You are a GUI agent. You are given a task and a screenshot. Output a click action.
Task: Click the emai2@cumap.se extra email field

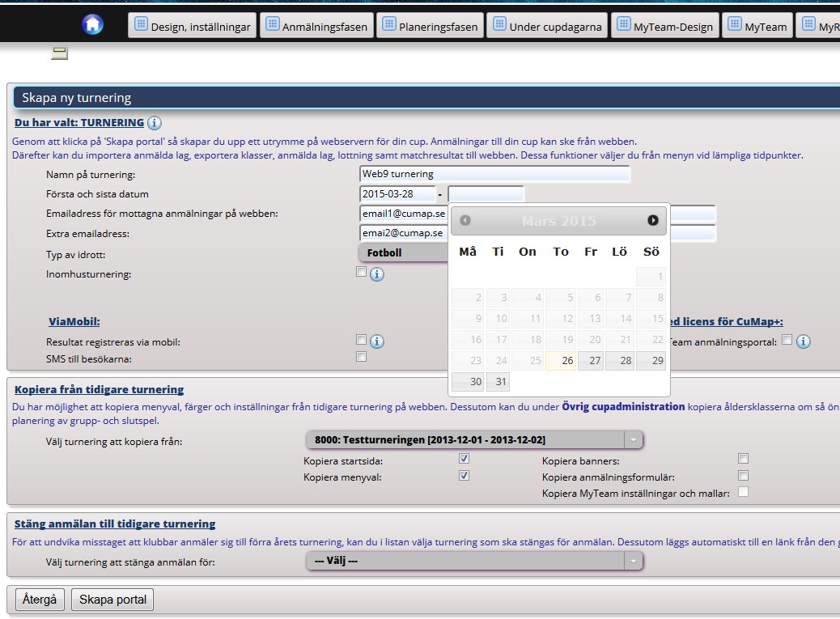[x=404, y=233]
